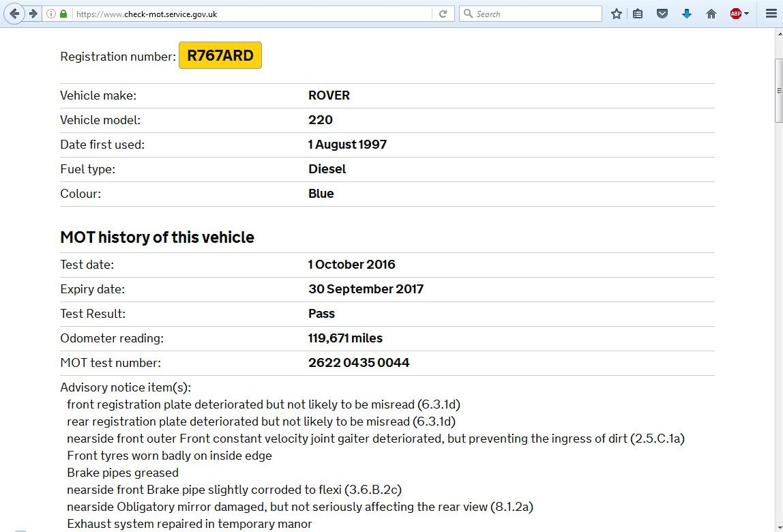Click the Brake pipes greased advisory

(x=123, y=473)
